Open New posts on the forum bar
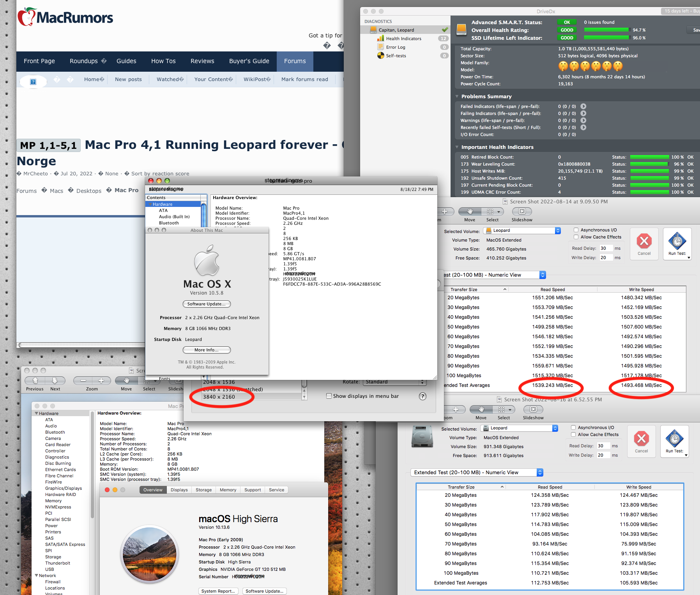700x595 pixels. [x=128, y=79]
